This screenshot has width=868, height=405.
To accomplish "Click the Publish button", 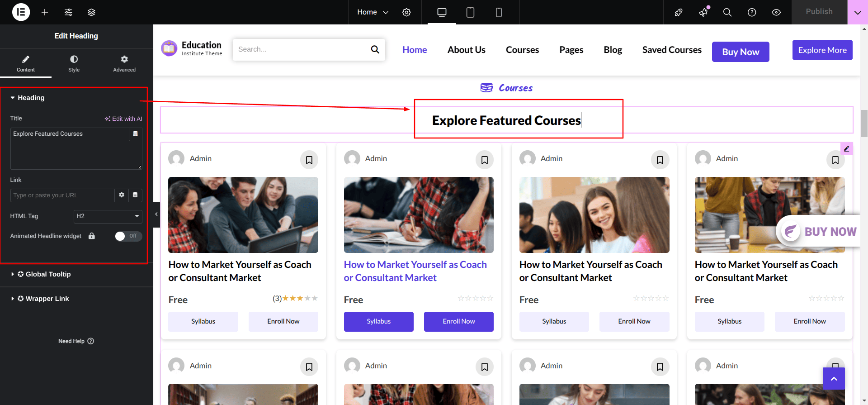I will pos(819,12).
